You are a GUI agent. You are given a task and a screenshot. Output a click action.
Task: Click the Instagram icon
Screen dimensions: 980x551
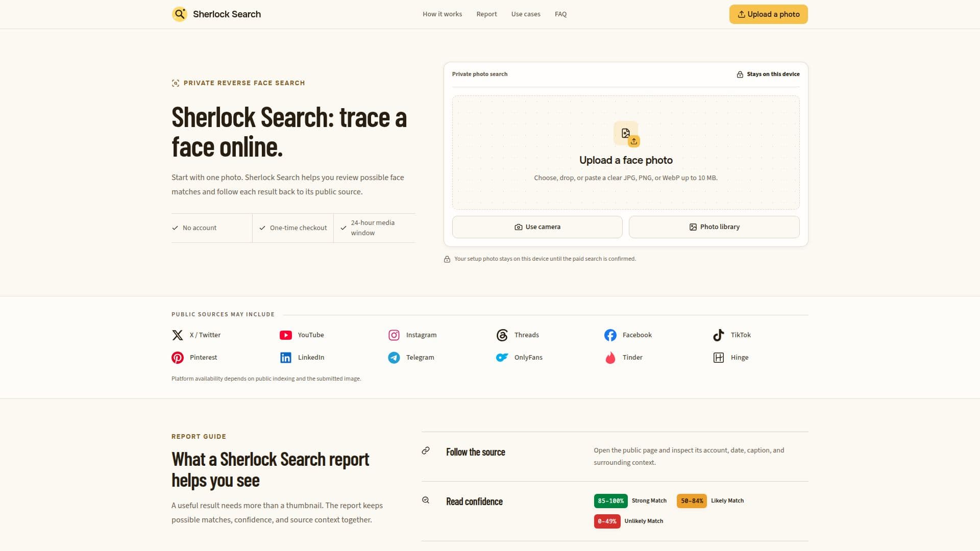point(394,335)
